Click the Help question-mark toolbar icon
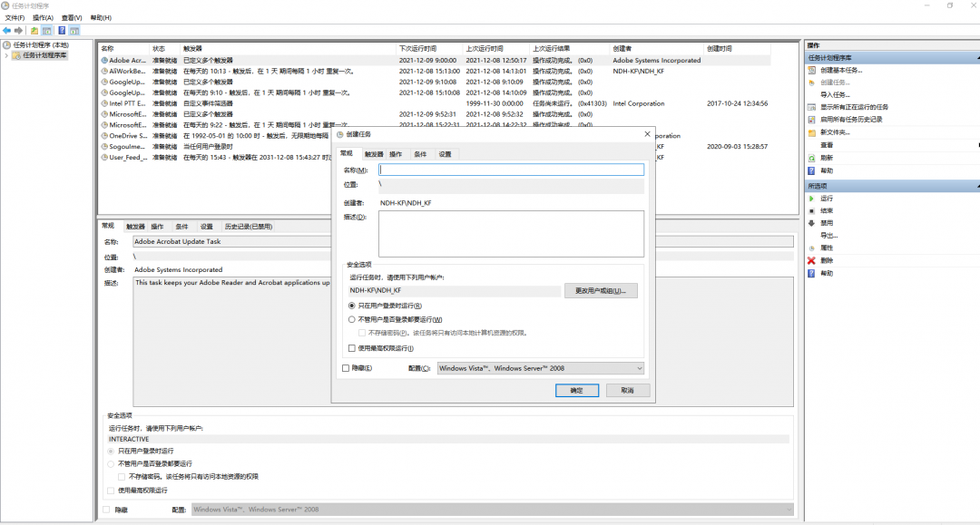The height and width of the screenshot is (525, 980). point(60,28)
